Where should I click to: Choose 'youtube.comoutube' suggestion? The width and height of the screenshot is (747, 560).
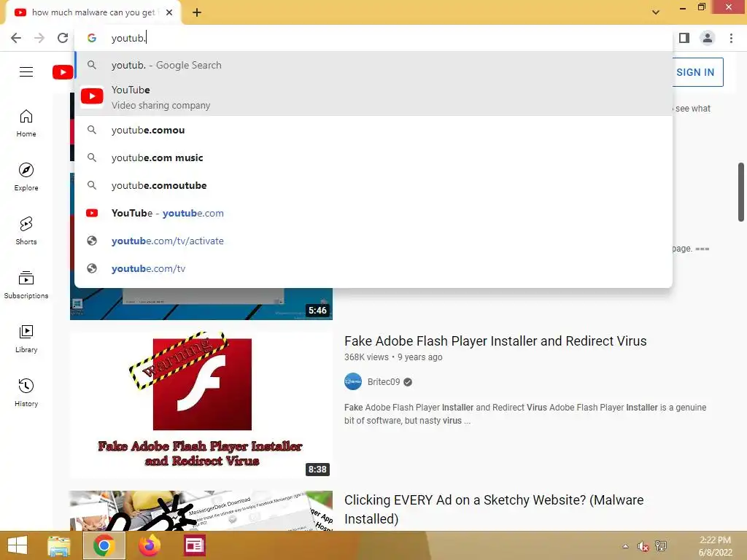[373, 185]
